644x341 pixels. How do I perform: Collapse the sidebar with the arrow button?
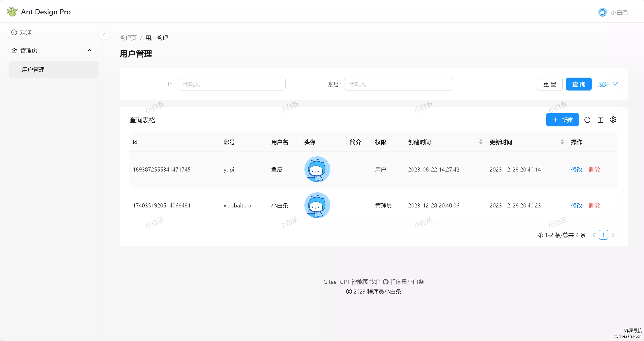coord(104,35)
